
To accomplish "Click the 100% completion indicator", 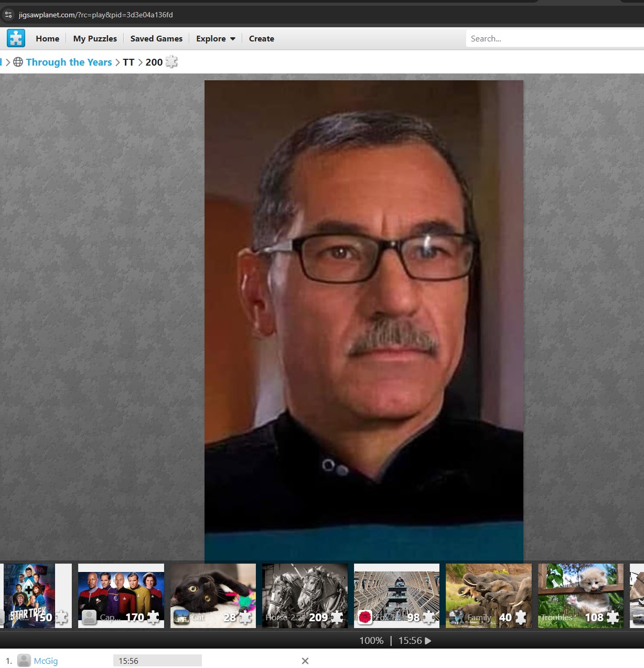I will tap(371, 641).
